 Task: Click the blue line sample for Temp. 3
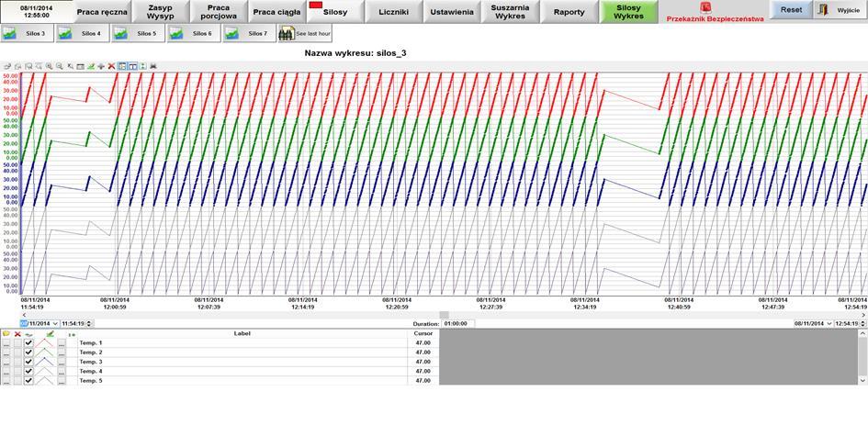(44, 362)
